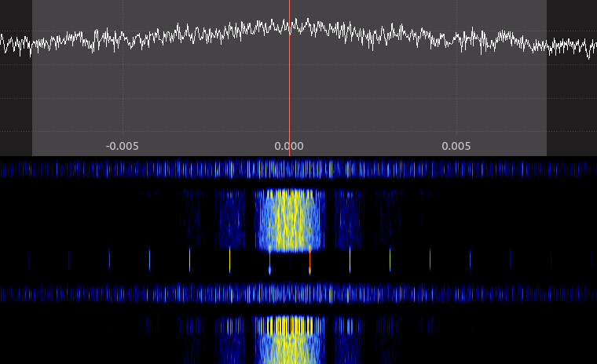Click the lower yellow signal burst in waterfall

(x=290, y=339)
